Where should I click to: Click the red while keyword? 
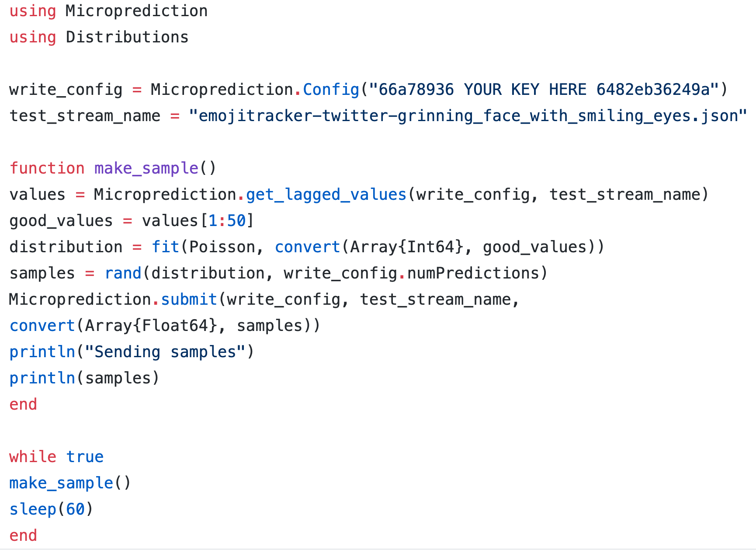pos(33,457)
